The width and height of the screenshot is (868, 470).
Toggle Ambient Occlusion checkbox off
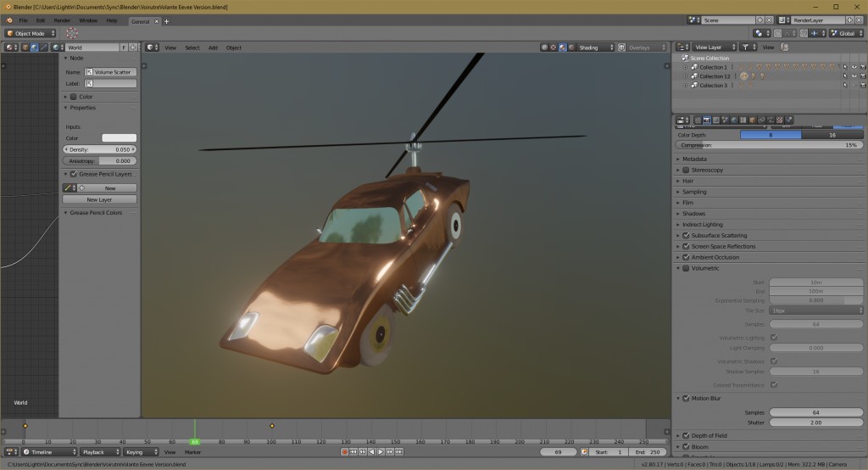coord(686,257)
